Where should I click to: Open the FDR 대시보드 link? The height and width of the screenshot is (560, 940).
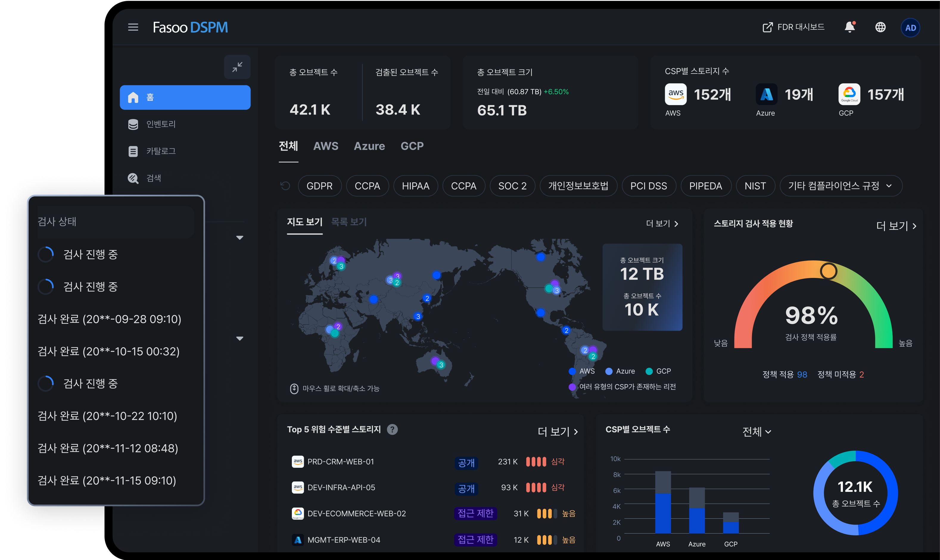click(793, 27)
